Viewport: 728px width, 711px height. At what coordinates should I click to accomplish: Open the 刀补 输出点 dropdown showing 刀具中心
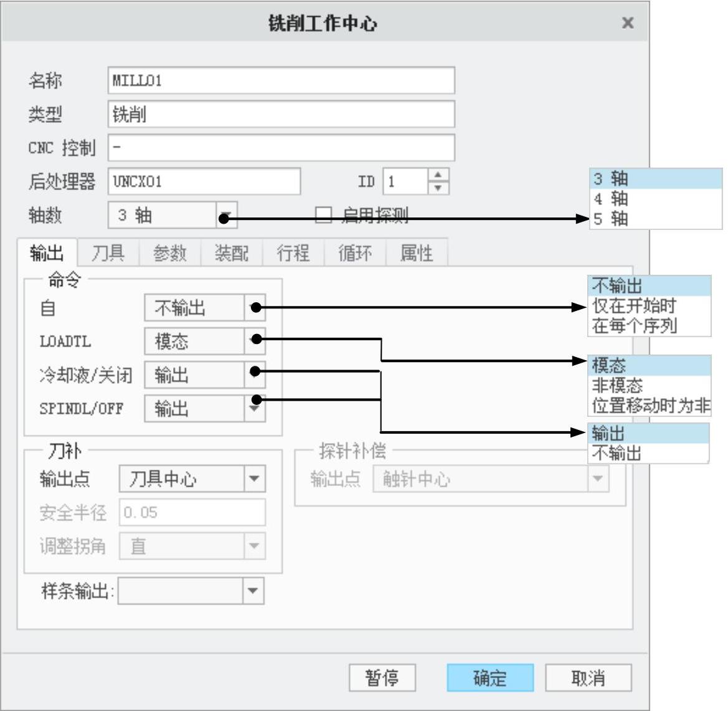pos(192,478)
